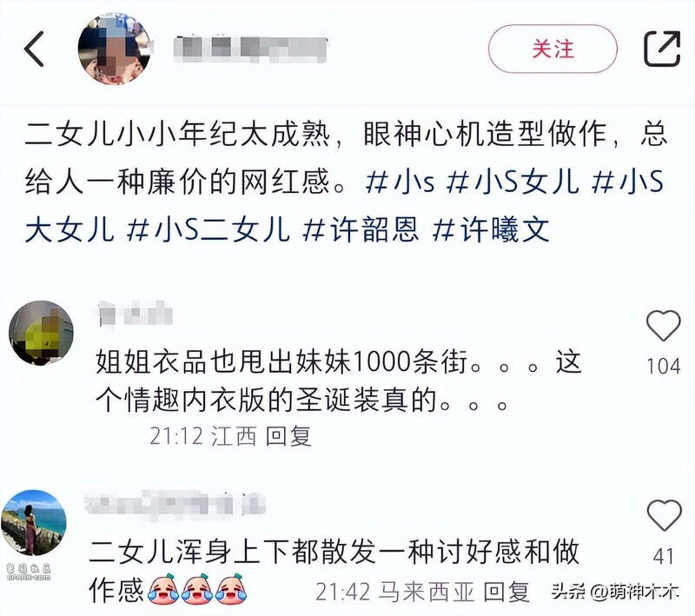Reply to the 马来西亚 comment via 回复
Screen dimensions: 695x616
[506, 592]
